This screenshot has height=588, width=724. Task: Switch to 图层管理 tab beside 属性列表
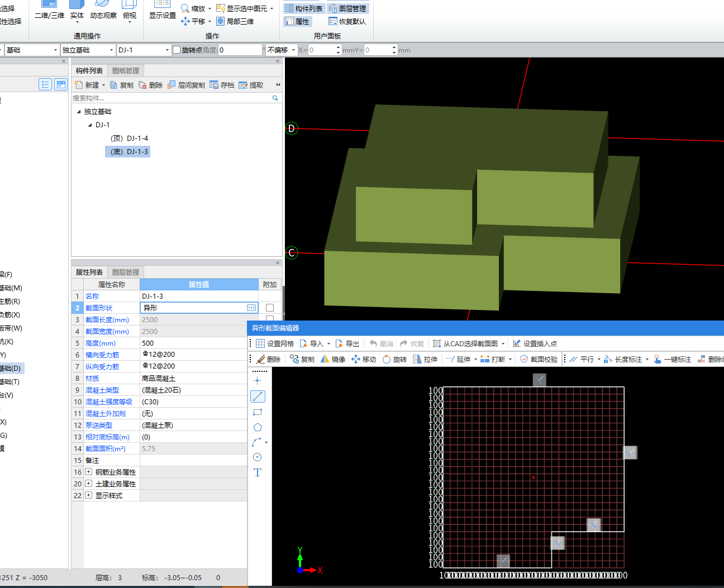[126, 272]
